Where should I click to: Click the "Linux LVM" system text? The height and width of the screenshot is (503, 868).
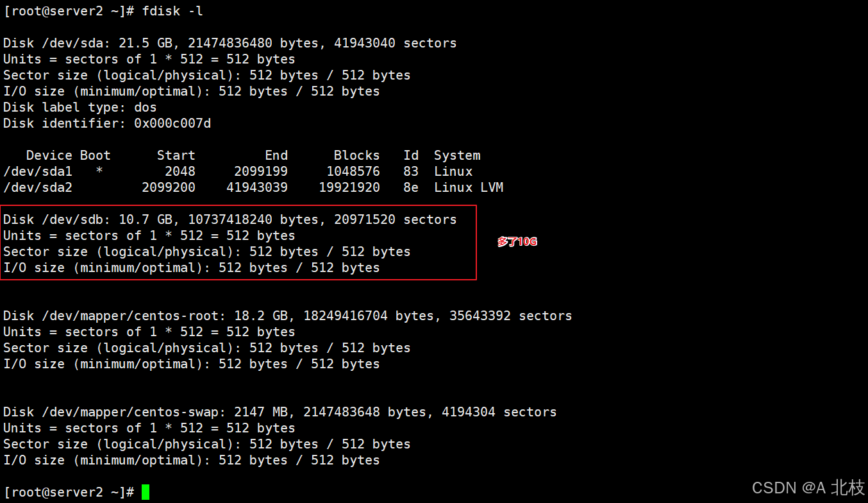469,187
